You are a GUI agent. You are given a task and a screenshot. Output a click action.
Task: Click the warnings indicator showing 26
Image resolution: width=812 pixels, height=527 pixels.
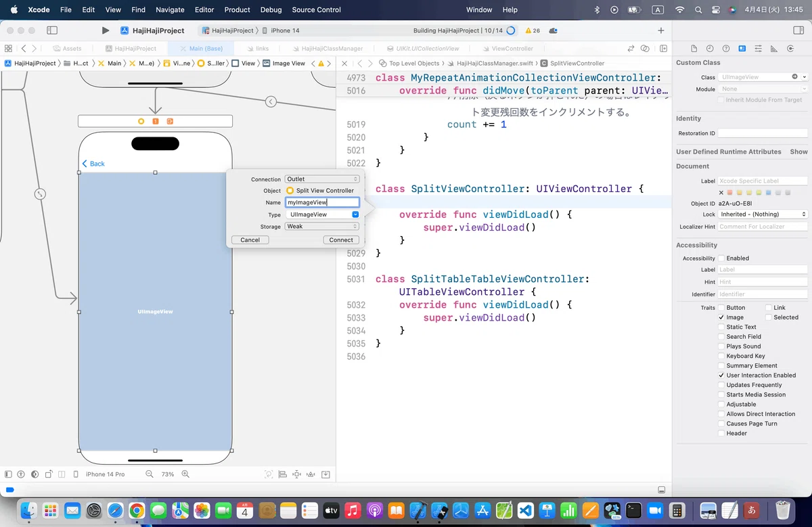[532, 30]
